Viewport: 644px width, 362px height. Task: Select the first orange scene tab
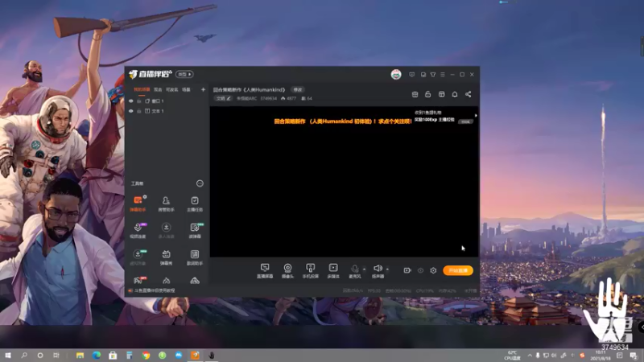[142, 89]
